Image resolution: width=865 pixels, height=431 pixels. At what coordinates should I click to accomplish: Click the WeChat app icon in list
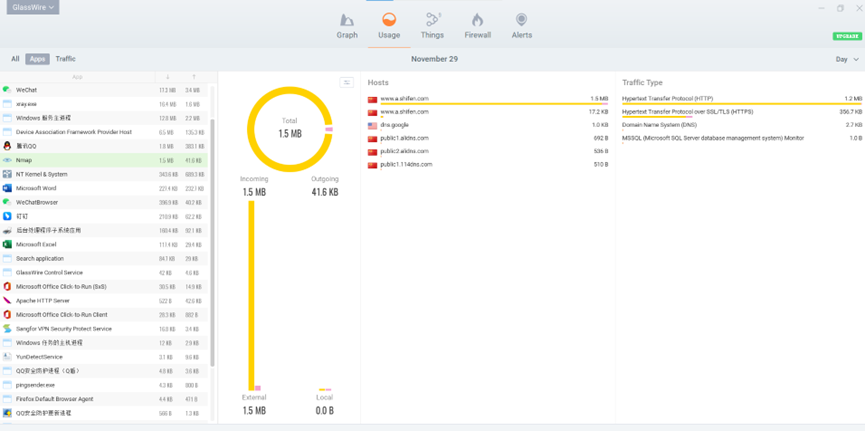pos(7,89)
